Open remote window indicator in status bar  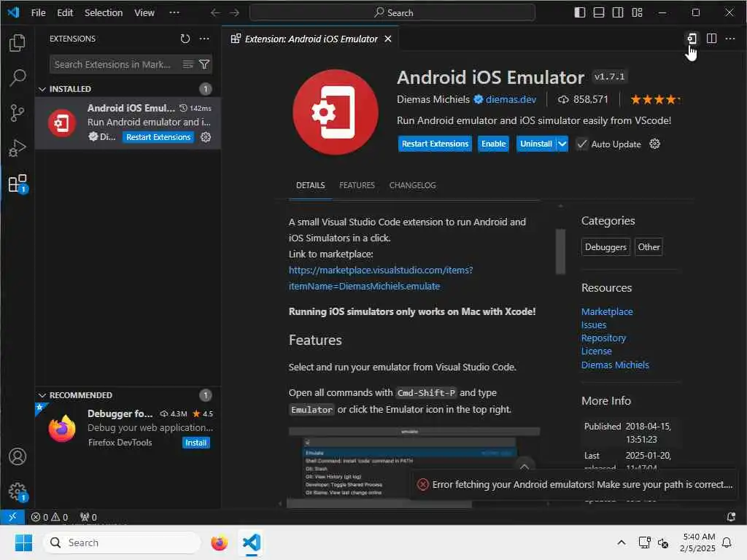[13, 517]
